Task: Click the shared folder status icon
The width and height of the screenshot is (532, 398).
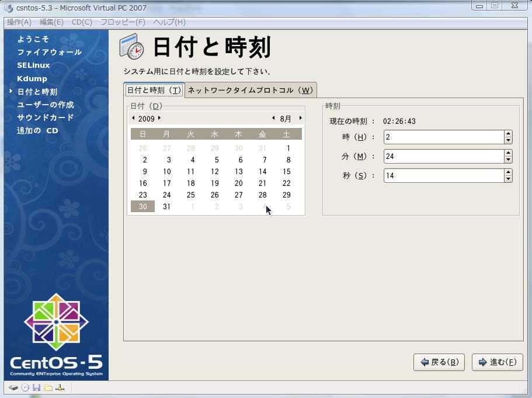Action: (x=48, y=387)
